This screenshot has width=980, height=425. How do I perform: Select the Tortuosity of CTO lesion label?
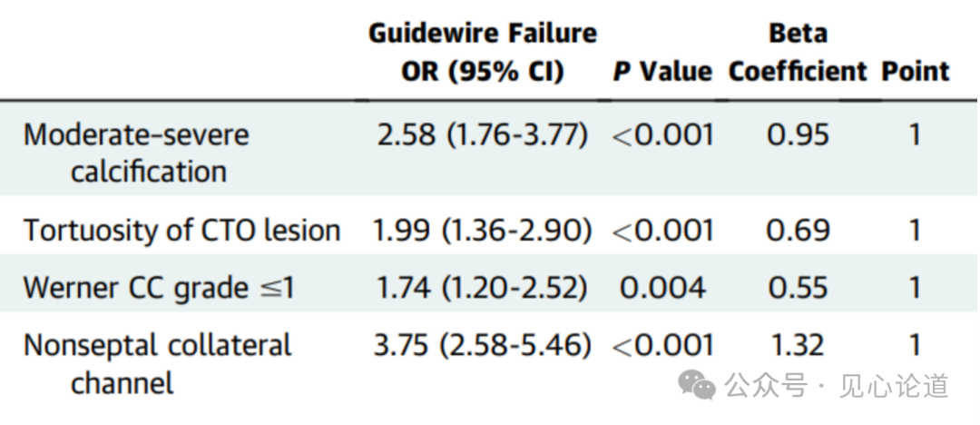tap(181, 231)
